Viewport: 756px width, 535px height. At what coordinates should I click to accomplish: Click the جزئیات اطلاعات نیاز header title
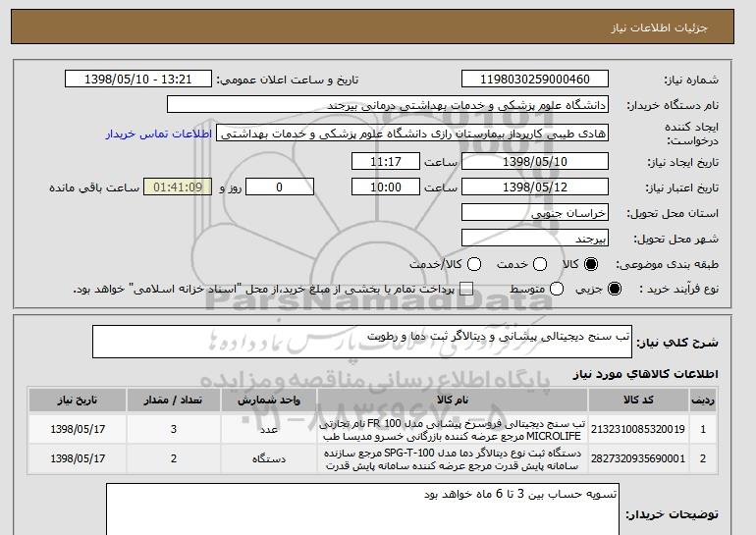[x=659, y=27]
